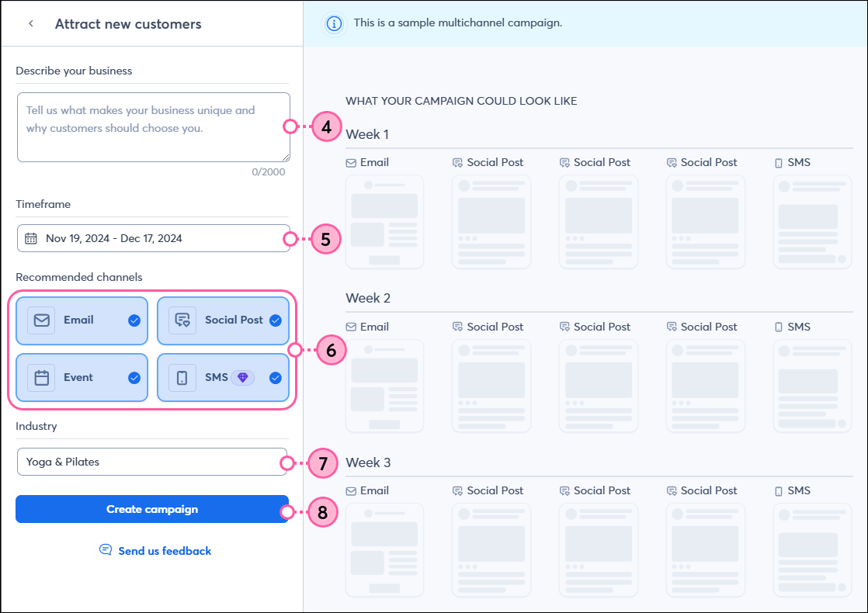Screen dimensions: 868x613
Task: Click the purple diamond badge next to SMS
Action: click(x=242, y=377)
